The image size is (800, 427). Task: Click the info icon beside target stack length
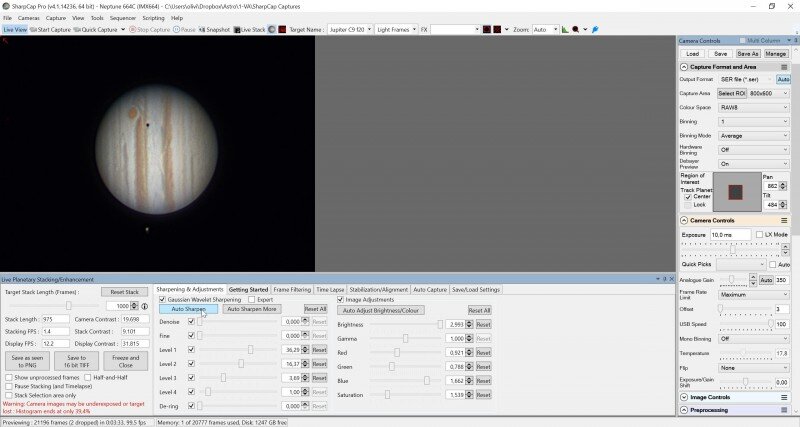[x=144, y=306]
